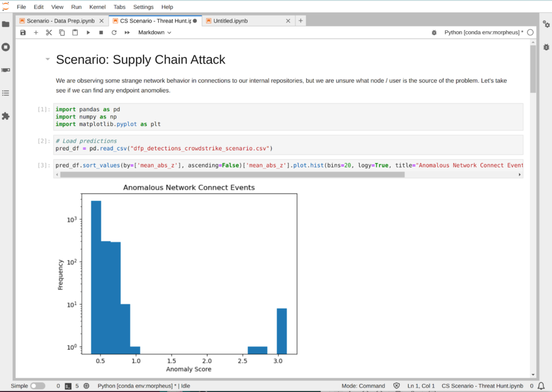552x392 pixels.
Task: Insert a new cell with the plus icon
Action: [36, 33]
